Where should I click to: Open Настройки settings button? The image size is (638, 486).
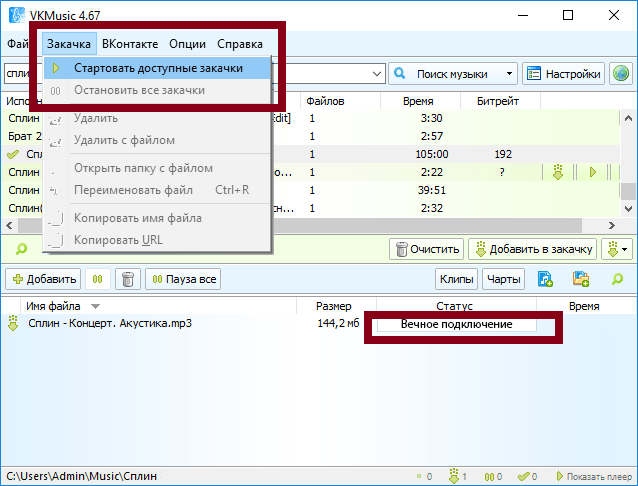coord(564,74)
